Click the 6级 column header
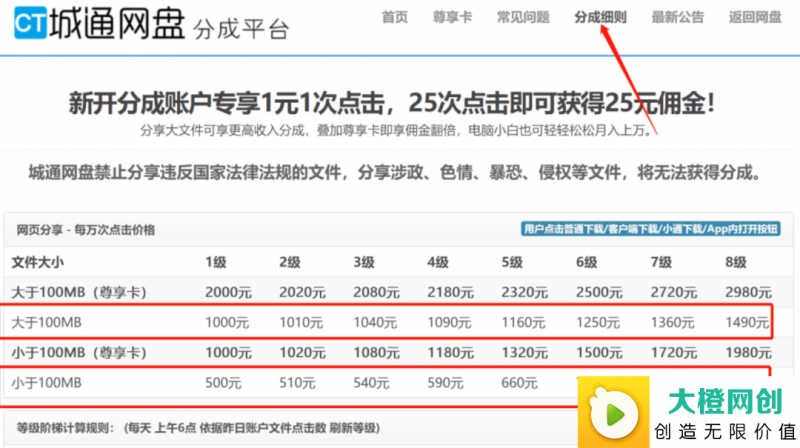This screenshot has width=800, height=448. click(586, 263)
